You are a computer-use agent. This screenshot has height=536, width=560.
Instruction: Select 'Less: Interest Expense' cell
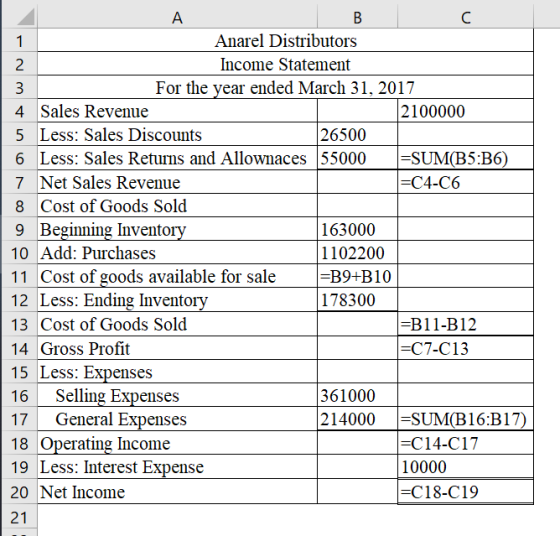point(178,467)
